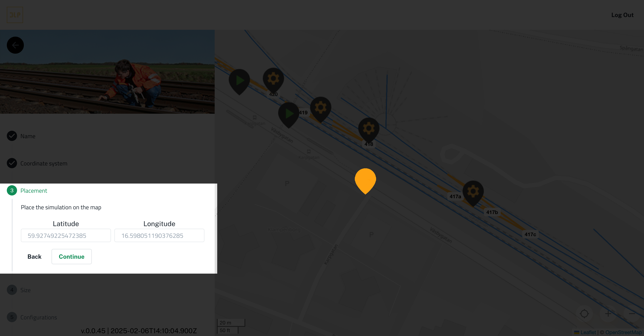644x336 pixels.
Task: Click the 417c map label
Action: pyautogui.click(x=530, y=234)
